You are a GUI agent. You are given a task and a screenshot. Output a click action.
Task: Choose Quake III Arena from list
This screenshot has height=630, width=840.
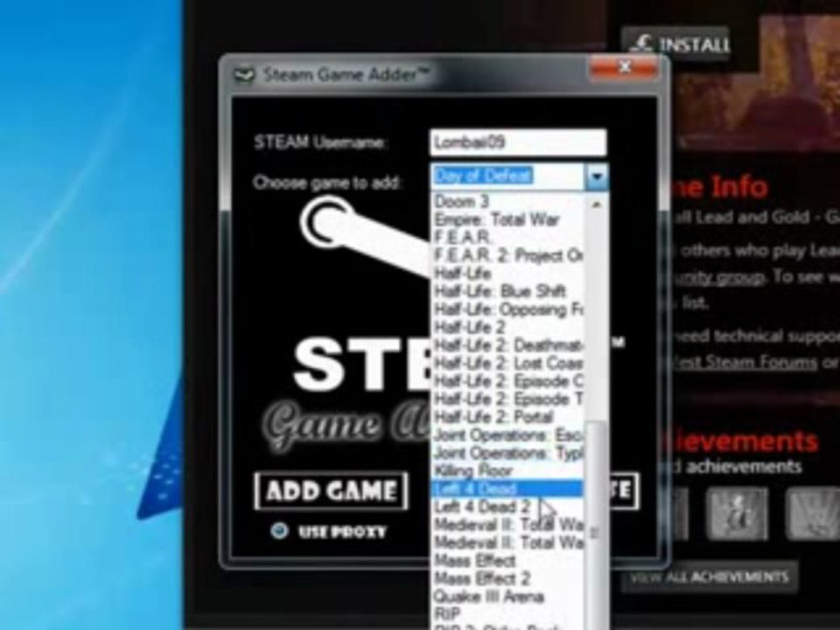[x=507, y=597]
